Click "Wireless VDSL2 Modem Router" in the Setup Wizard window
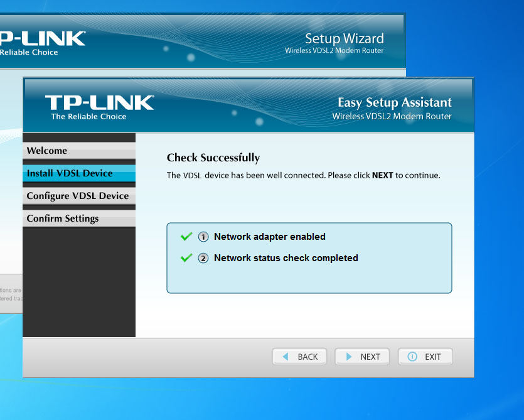This screenshot has width=524, height=420. tap(334, 50)
